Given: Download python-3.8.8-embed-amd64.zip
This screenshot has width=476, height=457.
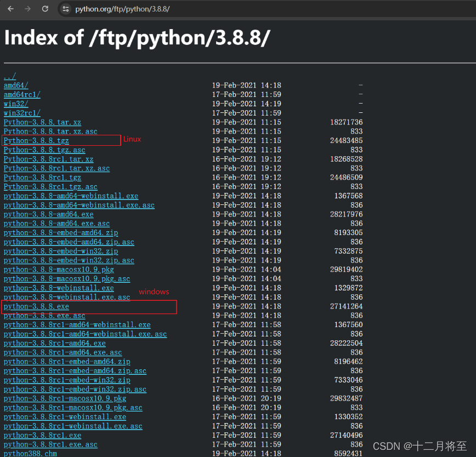Looking at the screenshot, I should [x=61, y=232].
